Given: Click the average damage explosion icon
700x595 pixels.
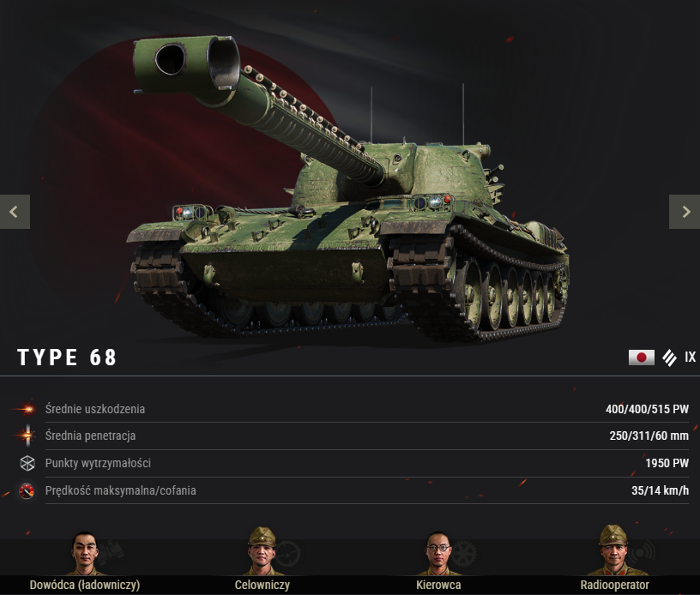Looking at the screenshot, I should pos(27,409).
